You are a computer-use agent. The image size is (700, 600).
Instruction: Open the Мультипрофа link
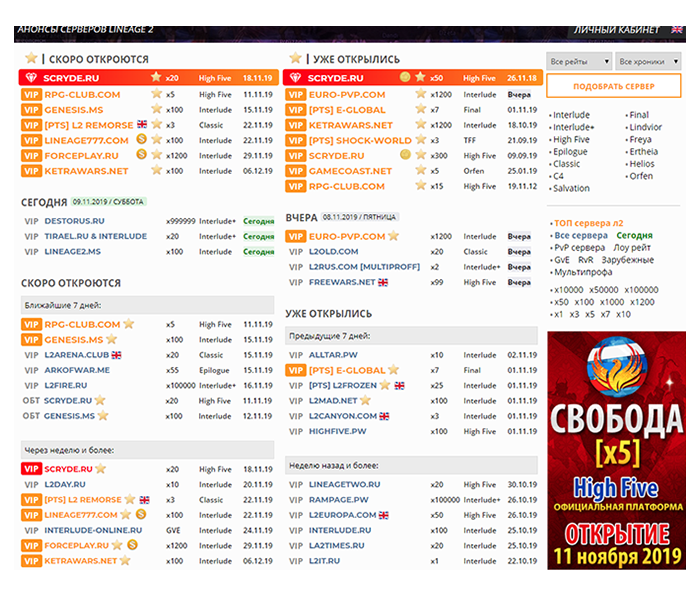coord(583,272)
